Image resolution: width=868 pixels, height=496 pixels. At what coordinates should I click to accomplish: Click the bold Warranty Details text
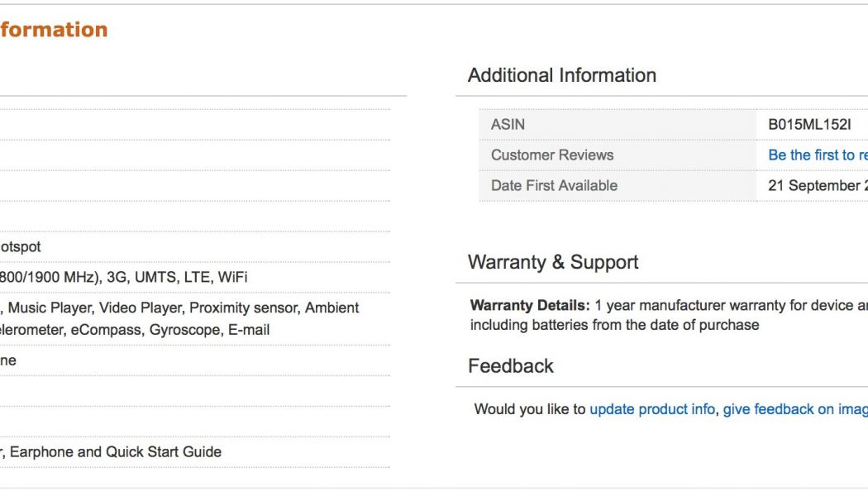point(529,305)
